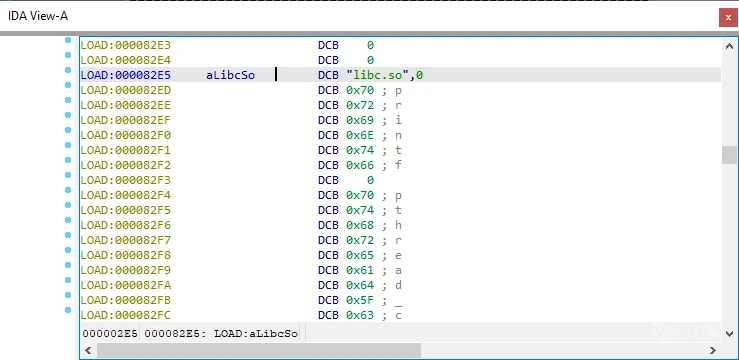
Task: Click the 'f' comment at LOAD:000082F2
Action: [x=399, y=165]
